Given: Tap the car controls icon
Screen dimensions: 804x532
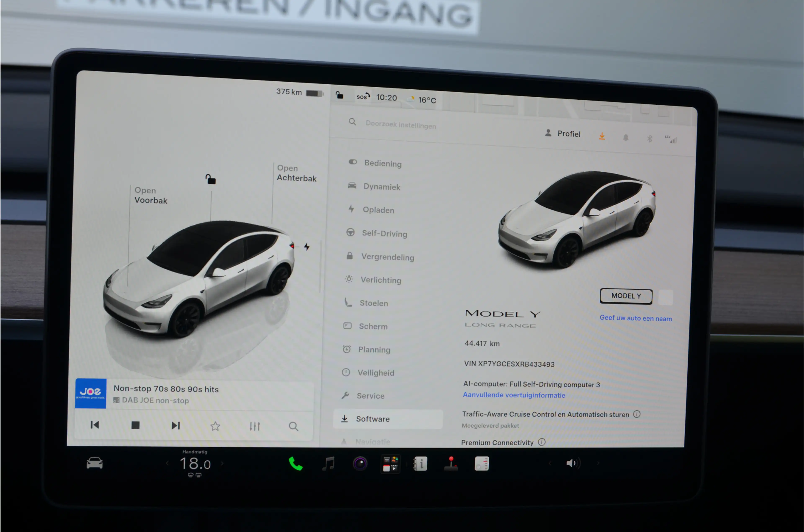Looking at the screenshot, I should tap(94, 463).
